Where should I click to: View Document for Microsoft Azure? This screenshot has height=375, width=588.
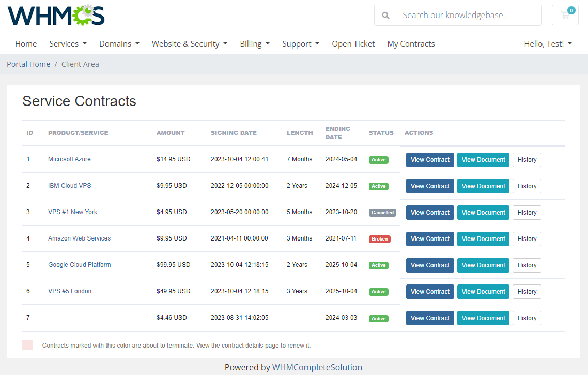point(484,159)
